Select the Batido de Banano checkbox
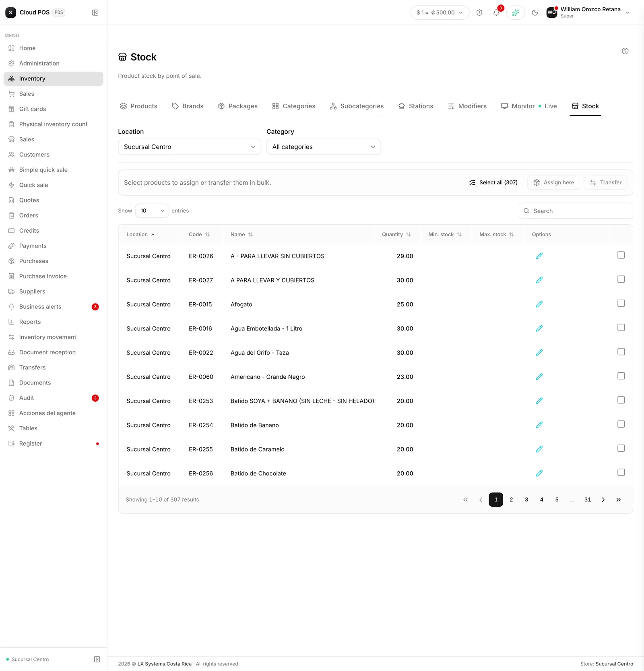Screen dimensions: 644x671 pos(621,424)
